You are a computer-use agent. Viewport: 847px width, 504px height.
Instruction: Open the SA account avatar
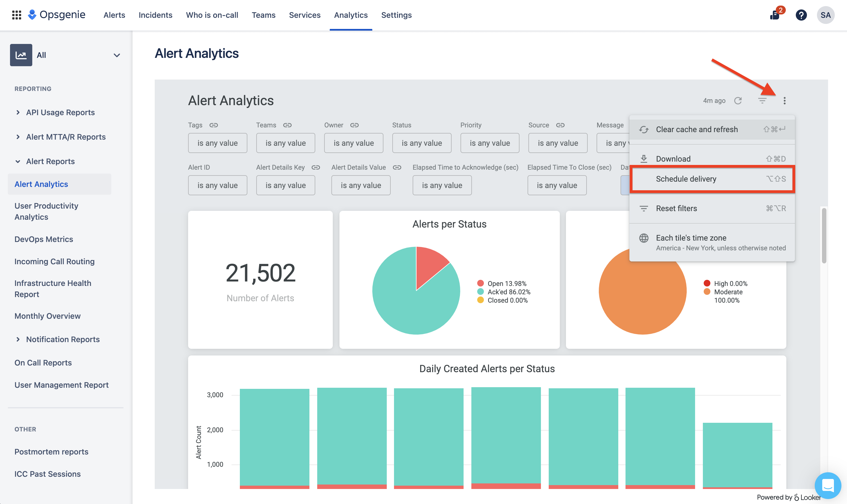coord(826,15)
